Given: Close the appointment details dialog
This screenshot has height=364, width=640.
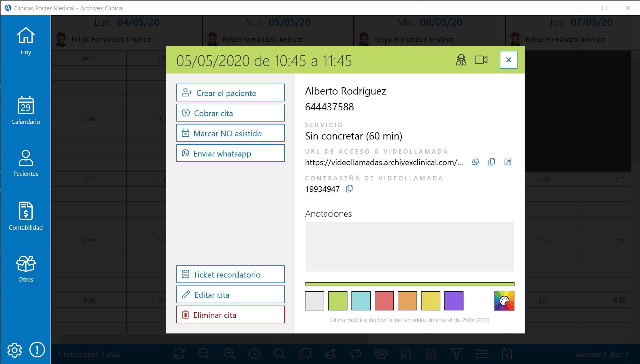Looking at the screenshot, I should [x=508, y=60].
